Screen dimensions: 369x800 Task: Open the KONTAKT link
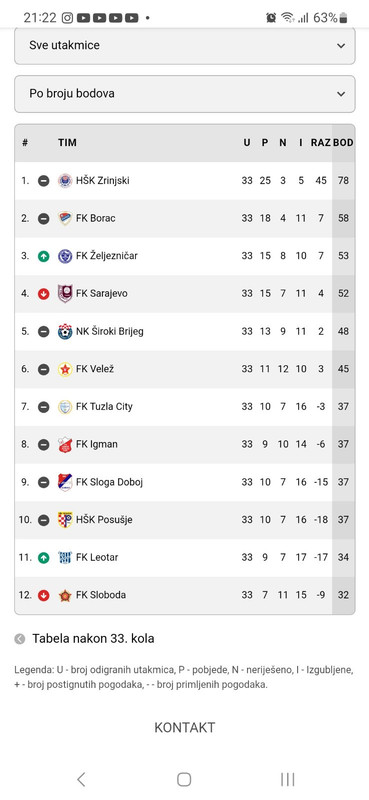pos(185,728)
